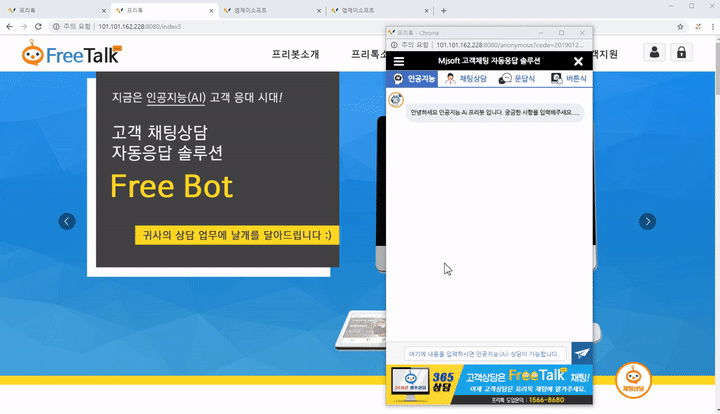This screenshot has height=414, width=720.
Task: Close the third tab 엠제이소프트
Action: pyautogui.click(x=319, y=11)
